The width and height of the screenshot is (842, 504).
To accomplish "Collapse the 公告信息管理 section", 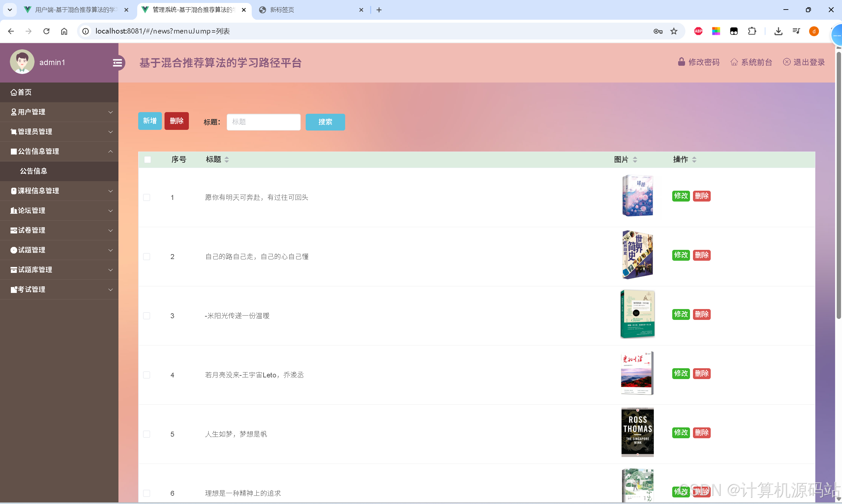I will pyautogui.click(x=111, y=151).
